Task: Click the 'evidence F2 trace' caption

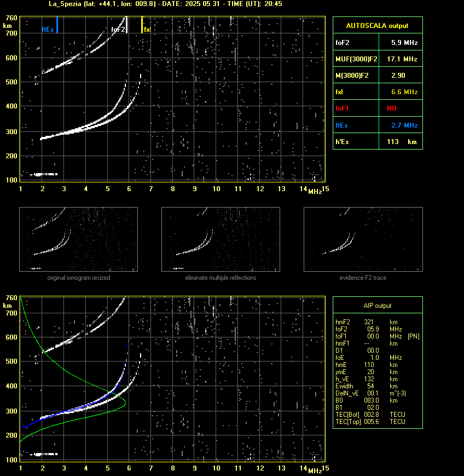Action: [363, 278]
